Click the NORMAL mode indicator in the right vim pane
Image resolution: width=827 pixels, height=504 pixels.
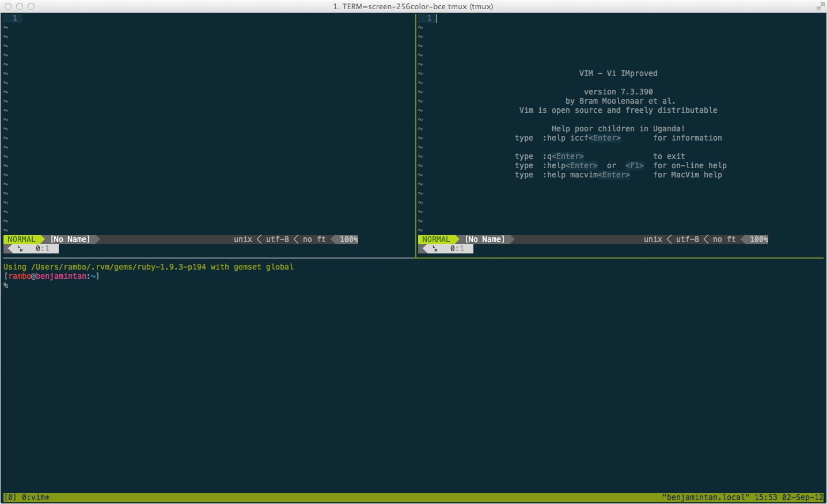pyautogui.click(x=436, y=239)
